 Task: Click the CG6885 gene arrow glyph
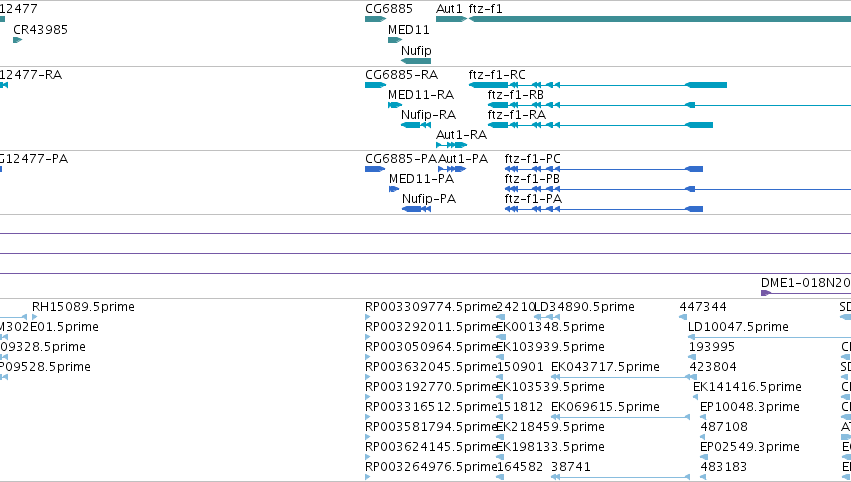(375, 19)
